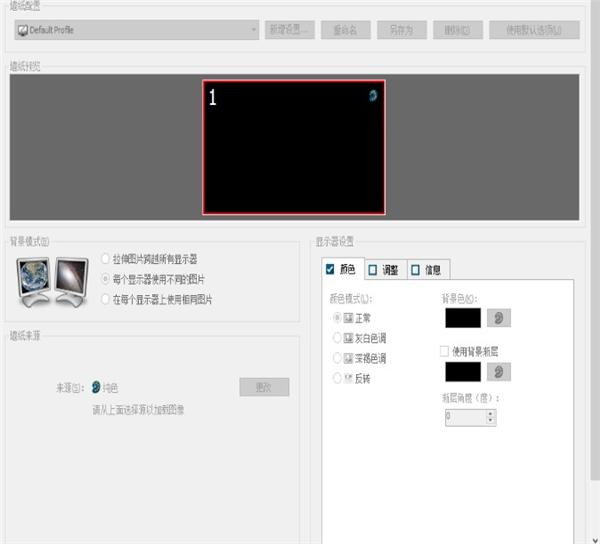Viewport: 600px width, 544px height.
Task: Click the Earth monitor icon
Action: coord(34,282)
